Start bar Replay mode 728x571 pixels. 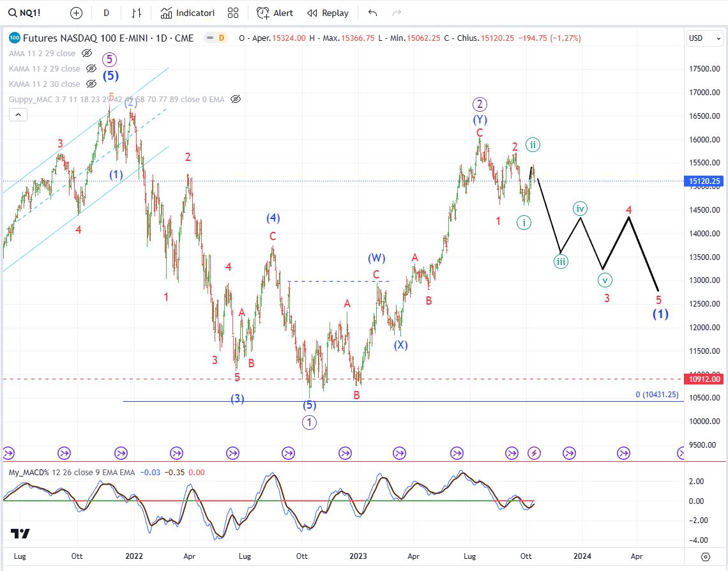click(x=328, y=13)
